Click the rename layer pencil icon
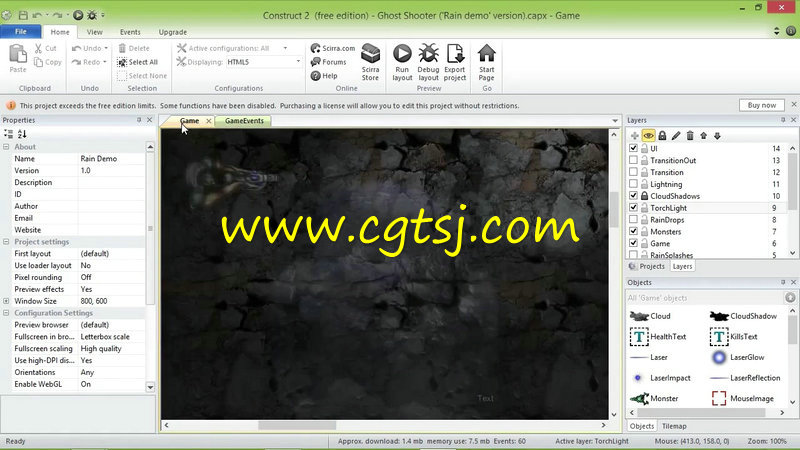 pyautogui.click(x=676, y=136)
